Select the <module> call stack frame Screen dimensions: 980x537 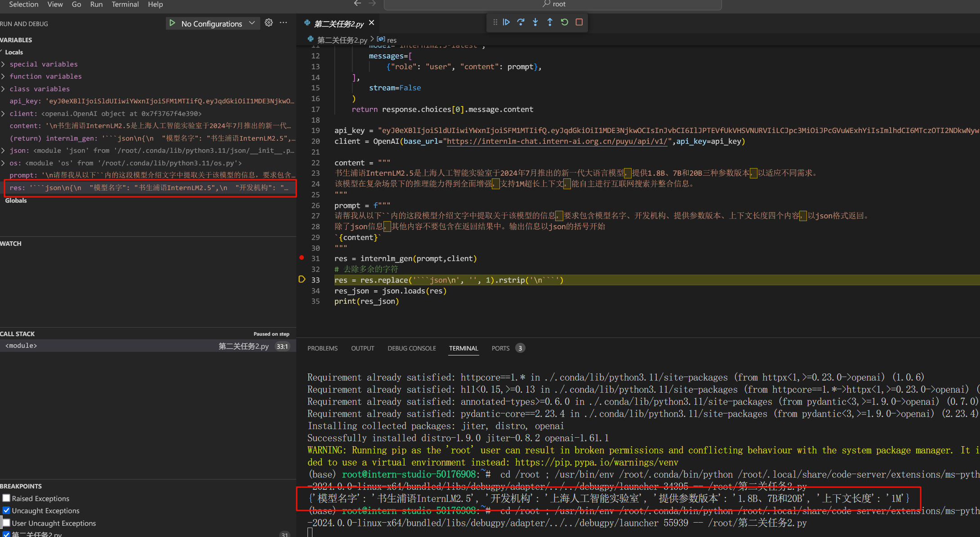[148, 346]
